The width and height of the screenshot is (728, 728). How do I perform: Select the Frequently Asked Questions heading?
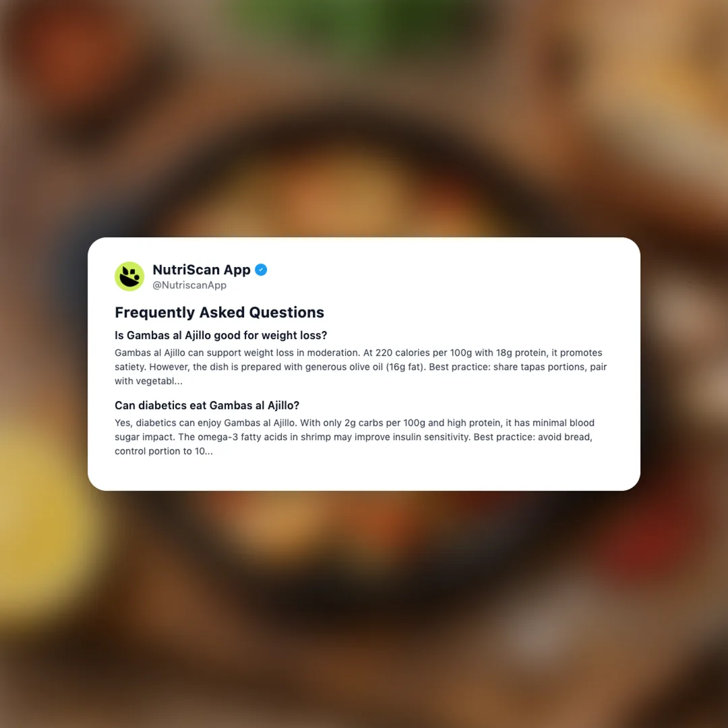click(219, 313)
